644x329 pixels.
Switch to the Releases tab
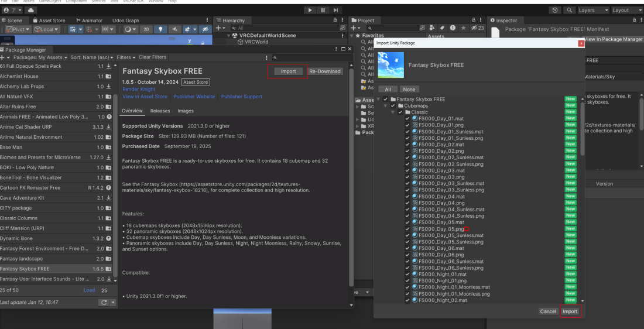[x=160, y=111]
